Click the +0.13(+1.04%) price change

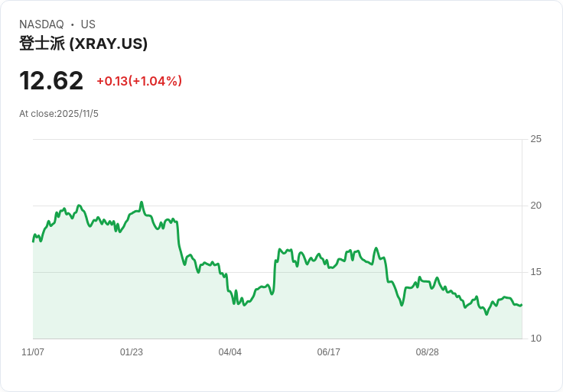[x=139, y=81]
